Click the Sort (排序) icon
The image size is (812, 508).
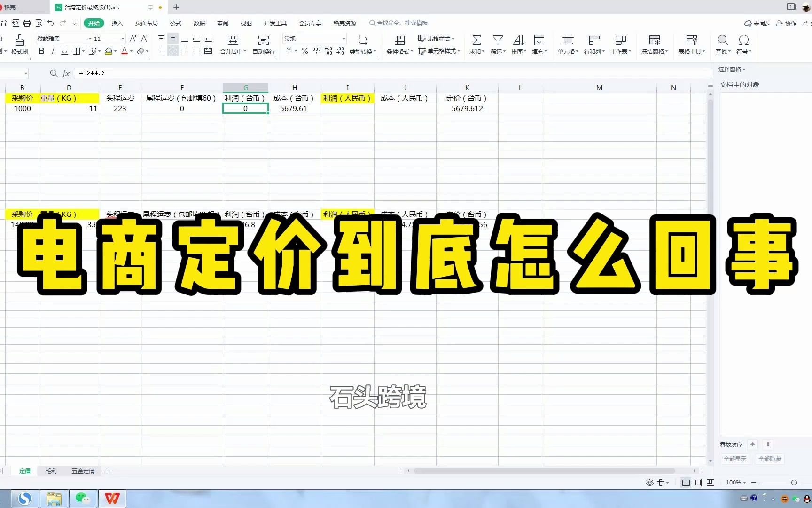(518, 40)
